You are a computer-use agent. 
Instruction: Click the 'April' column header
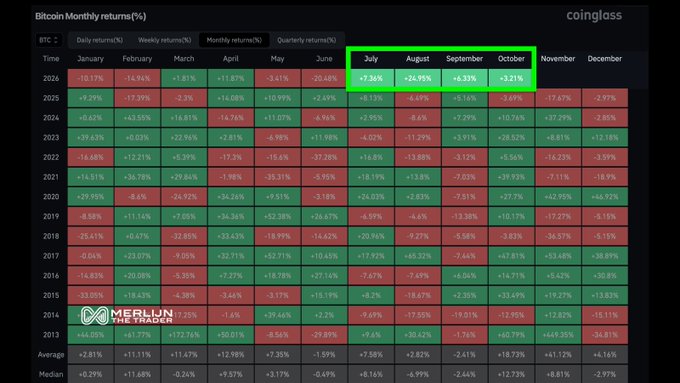pyautogui.click(x=231, y=59)
